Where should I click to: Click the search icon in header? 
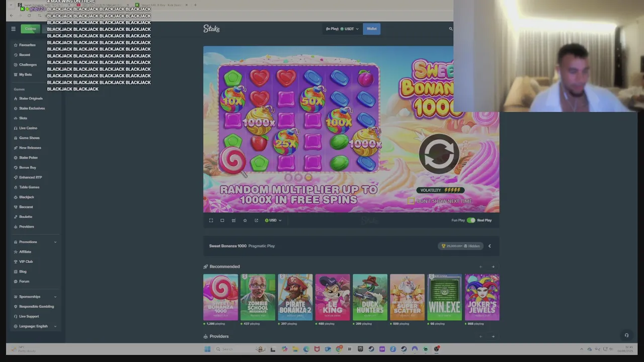coord(450,29)
